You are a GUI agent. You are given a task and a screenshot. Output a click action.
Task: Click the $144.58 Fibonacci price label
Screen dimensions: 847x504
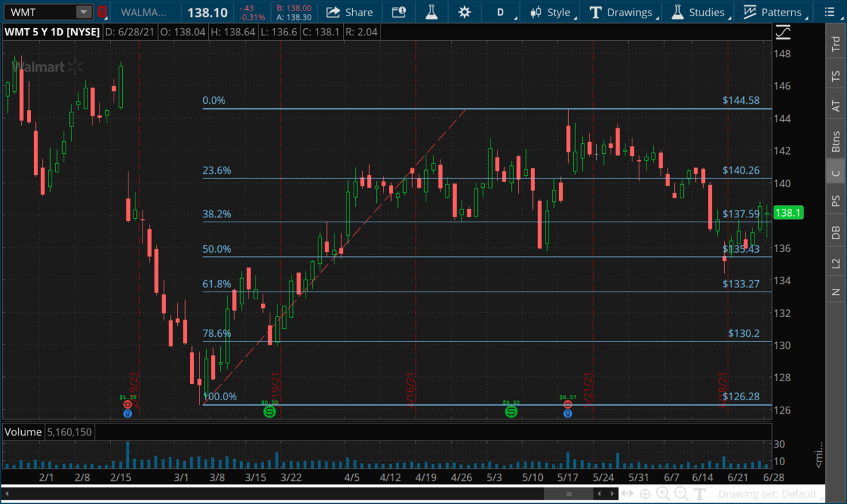point(741,100)
